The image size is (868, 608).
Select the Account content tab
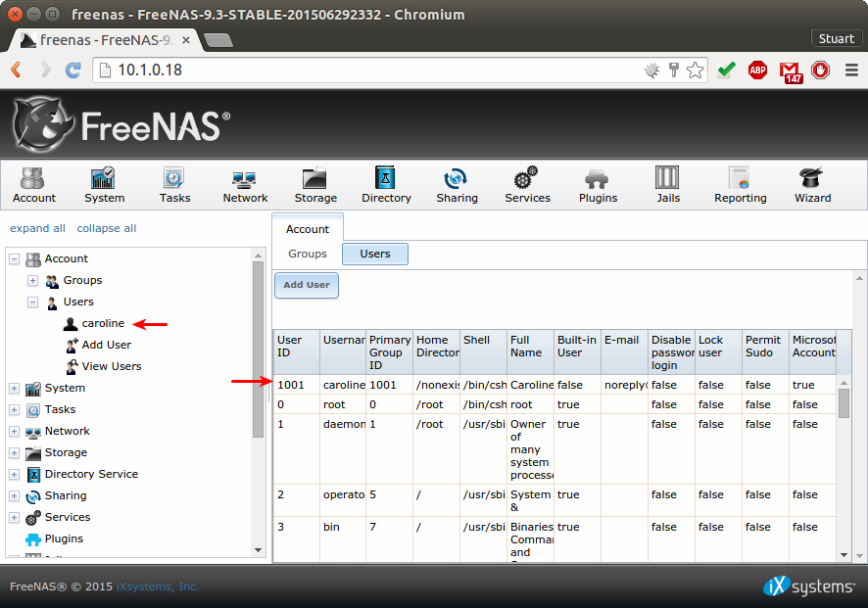(308, 229)
